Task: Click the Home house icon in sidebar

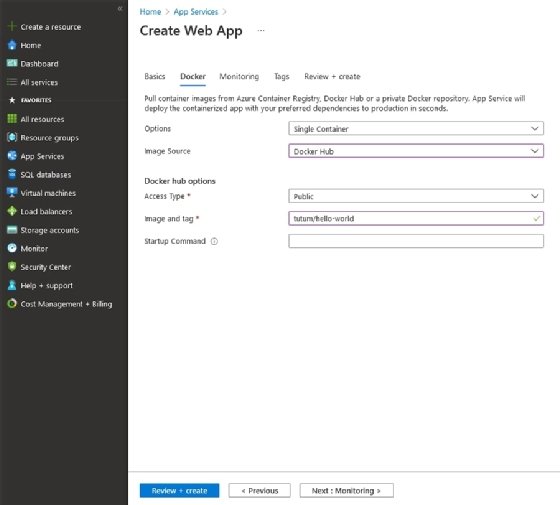Action: (x=12, y=45)
